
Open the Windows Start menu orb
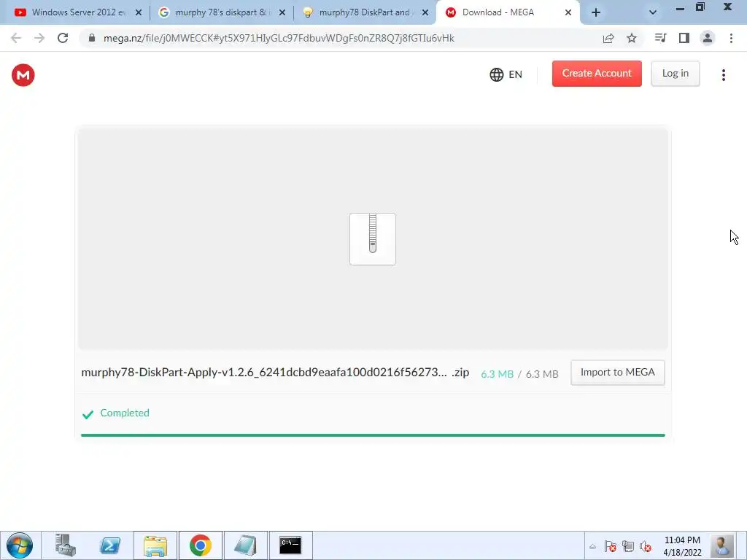pyautogui.click(x=20, y=545)
